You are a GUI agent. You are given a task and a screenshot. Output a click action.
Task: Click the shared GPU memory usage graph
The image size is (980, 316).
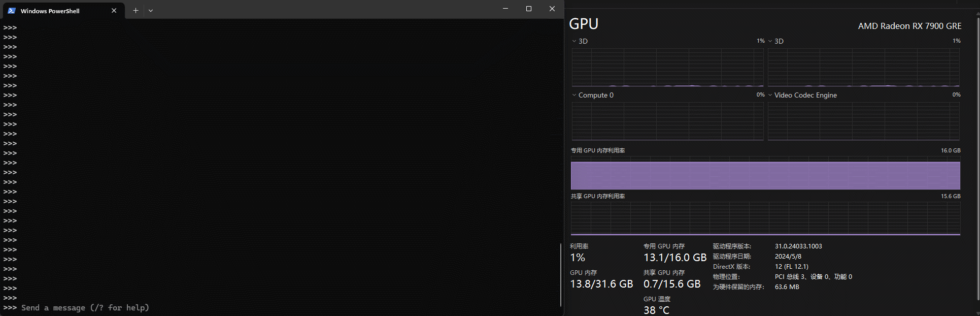[765, 218]
